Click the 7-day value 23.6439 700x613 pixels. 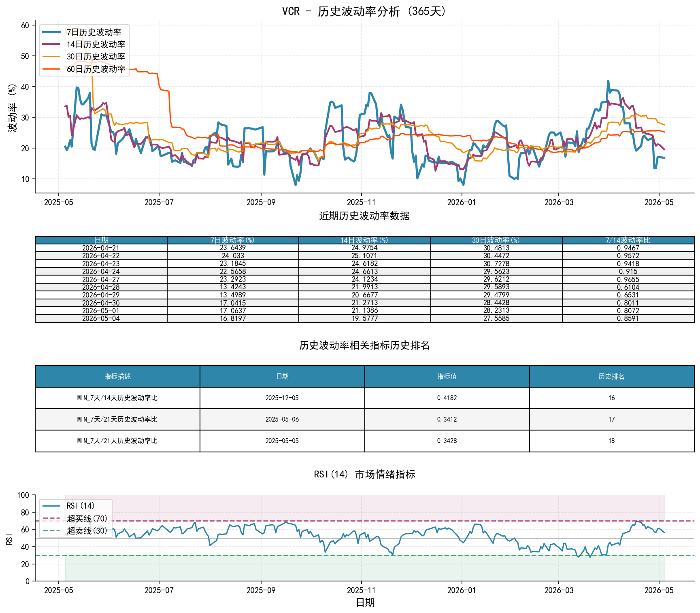[x=233, y=248]
